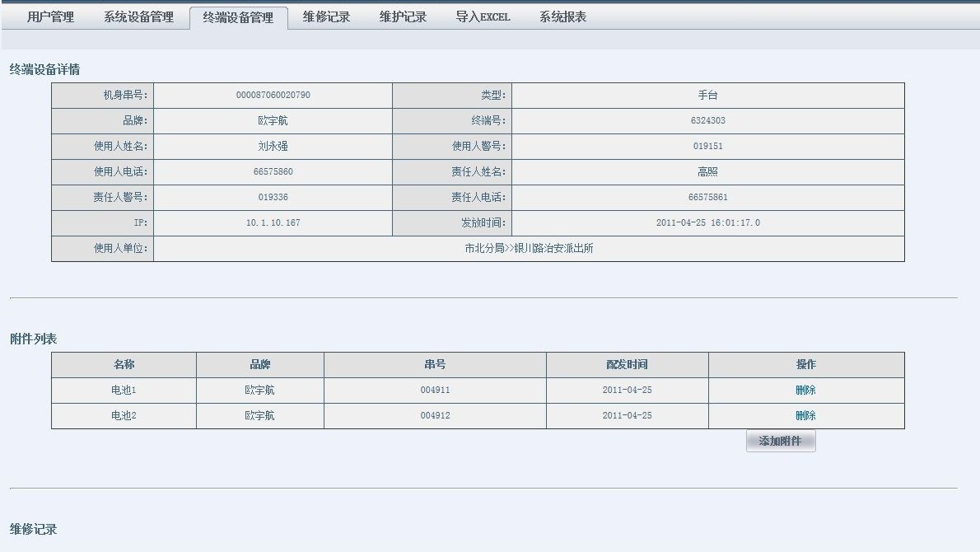Click the 配发时间 column header
Viewport: 980px width, 552px height.
(x=627, y=365)
